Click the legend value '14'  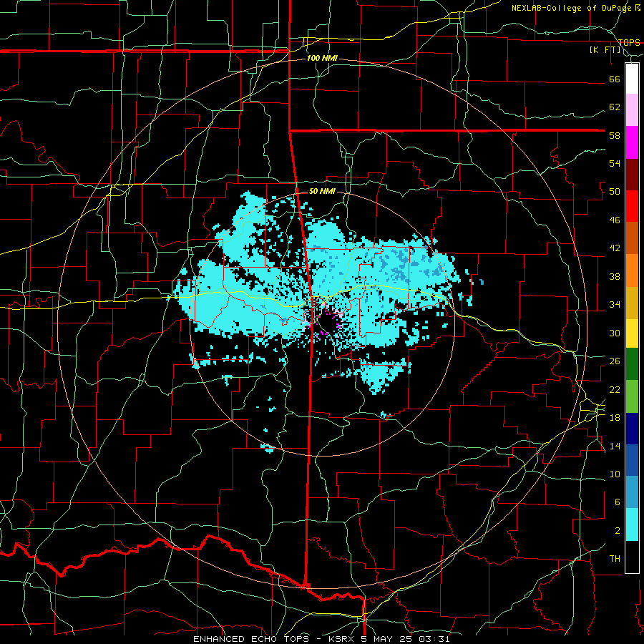pos(615,446)
